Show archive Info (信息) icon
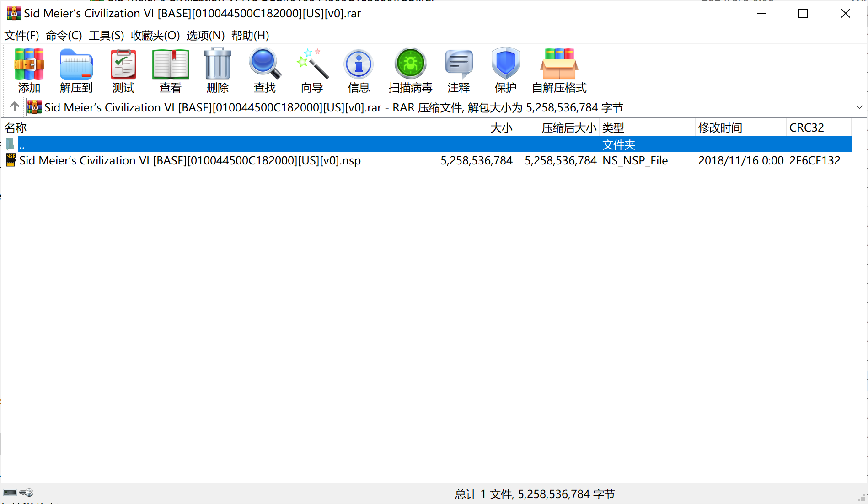The width and height of the screenshot is (868, 504). tap(359, 70)
